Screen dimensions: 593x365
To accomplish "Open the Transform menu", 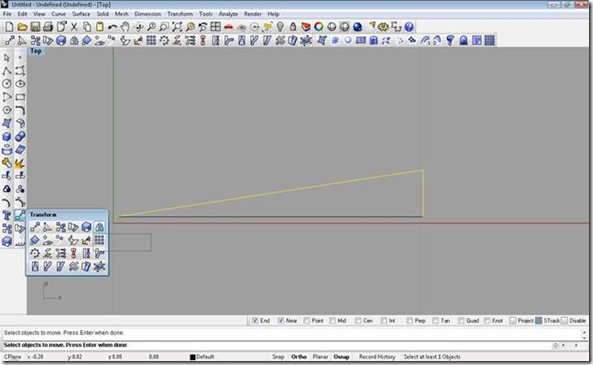I will 180,14.
